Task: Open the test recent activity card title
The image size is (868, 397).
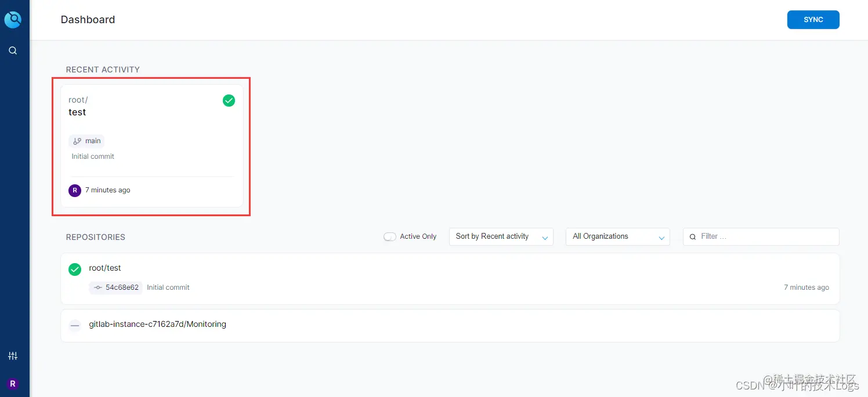Action: 77,112
